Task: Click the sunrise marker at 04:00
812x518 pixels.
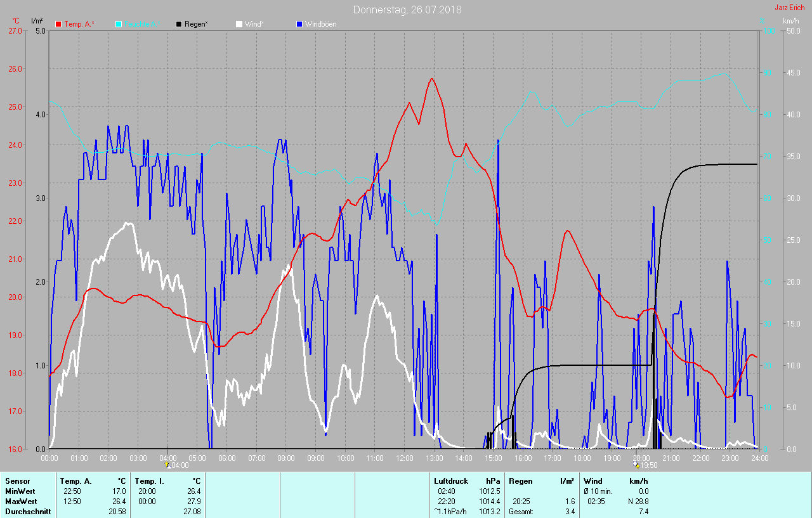Action: [167, 464]
